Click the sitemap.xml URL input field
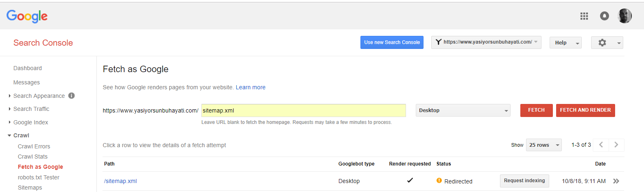This screenshot has height=192, width=644. click(x=303, y=110)
